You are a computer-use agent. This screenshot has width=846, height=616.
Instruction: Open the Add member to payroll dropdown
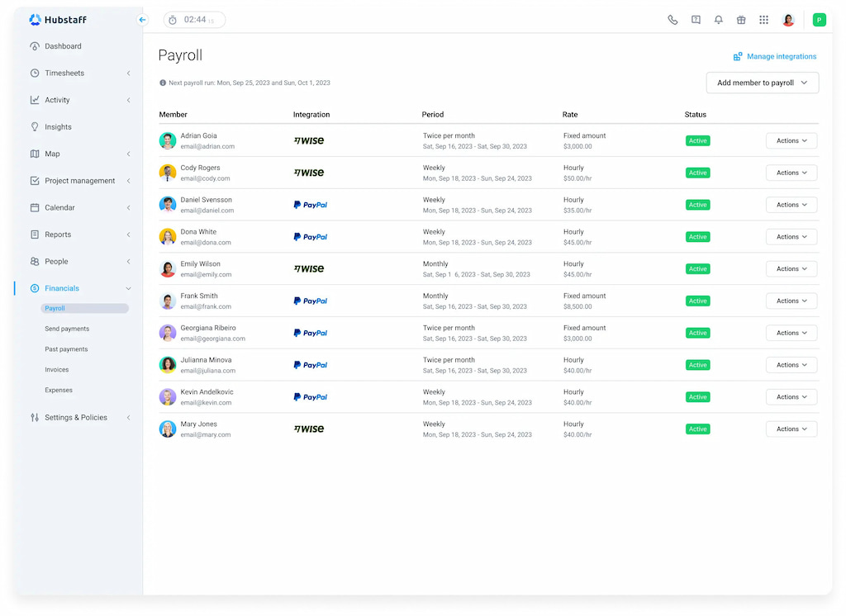tap(761, 83)
